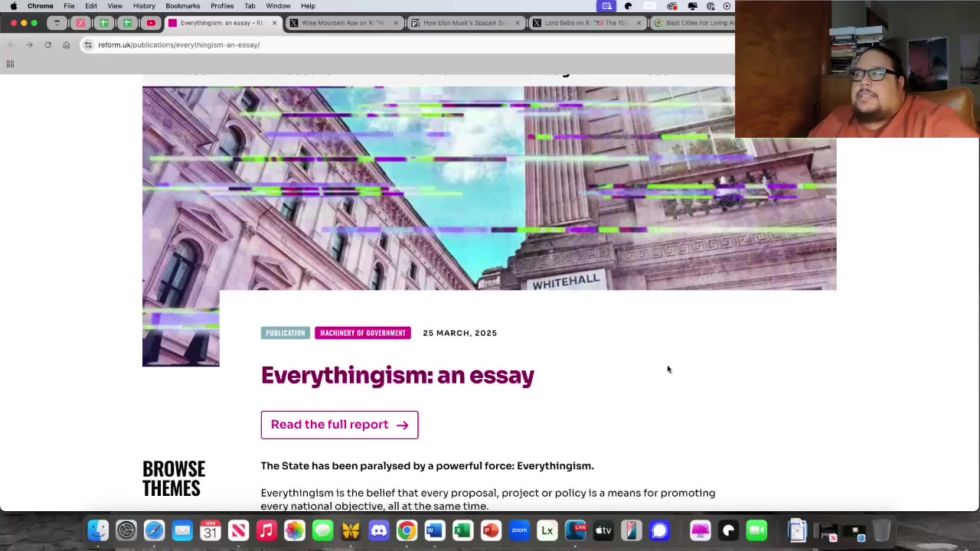Close the Everythingism essay tab
Image resolution: width=980 pixels, height=551 pixels.
pos(273,23)
